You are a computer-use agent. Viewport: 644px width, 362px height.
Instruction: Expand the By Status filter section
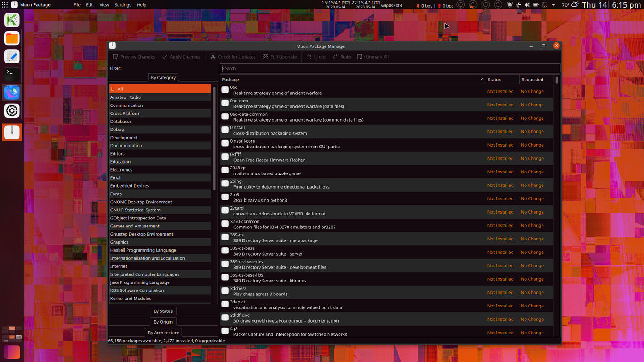[163, 311]
